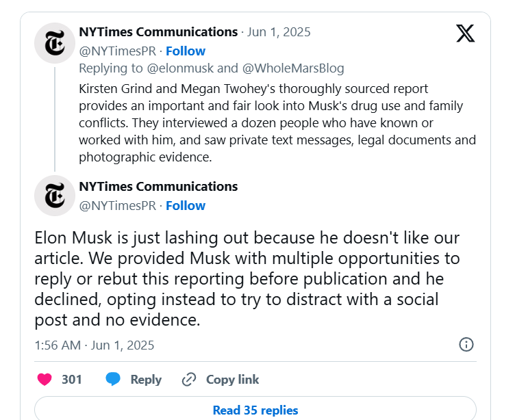Click the 301 likes count
515x420 pixels.
pos(72,379)
